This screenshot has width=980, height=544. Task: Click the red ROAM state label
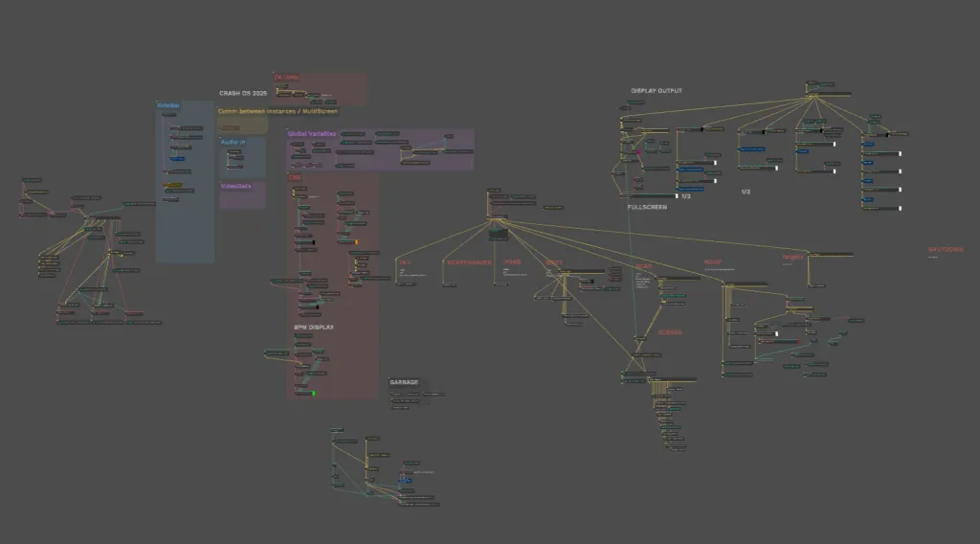pyautogui.click(x=713, y=261)
